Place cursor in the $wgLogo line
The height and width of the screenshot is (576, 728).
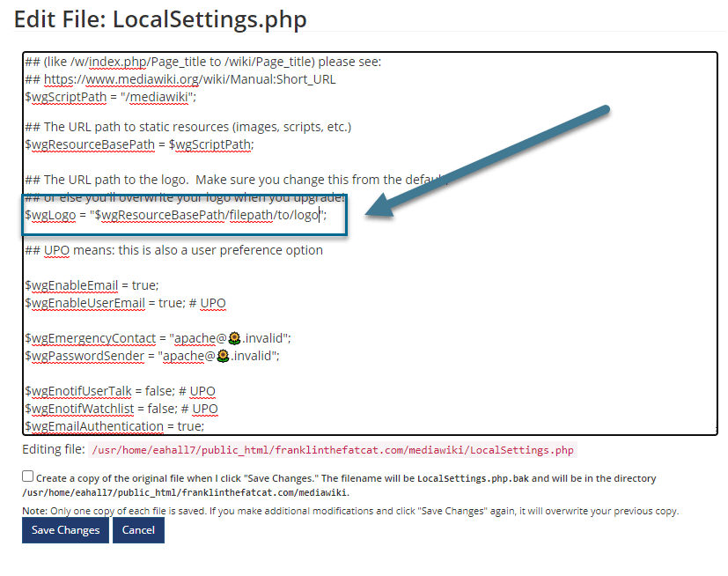(176, 215)
